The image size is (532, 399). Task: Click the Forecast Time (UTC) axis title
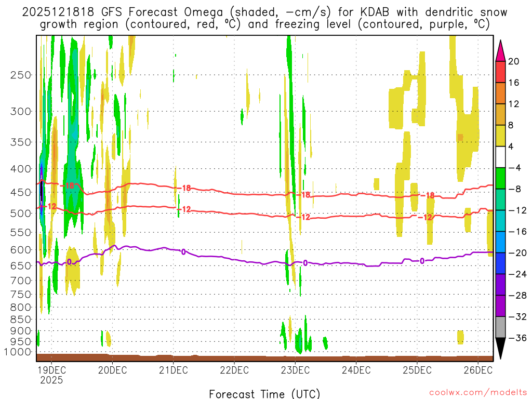264,394
